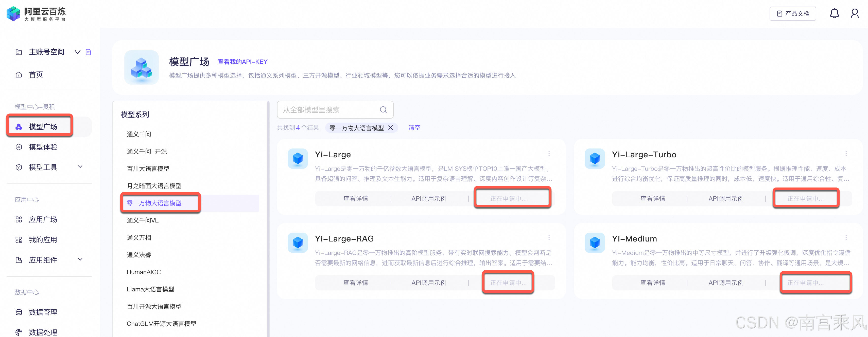Viewport: 868px width, 337px height.
Task: Open the notification bell
Action: click(834, 13)
